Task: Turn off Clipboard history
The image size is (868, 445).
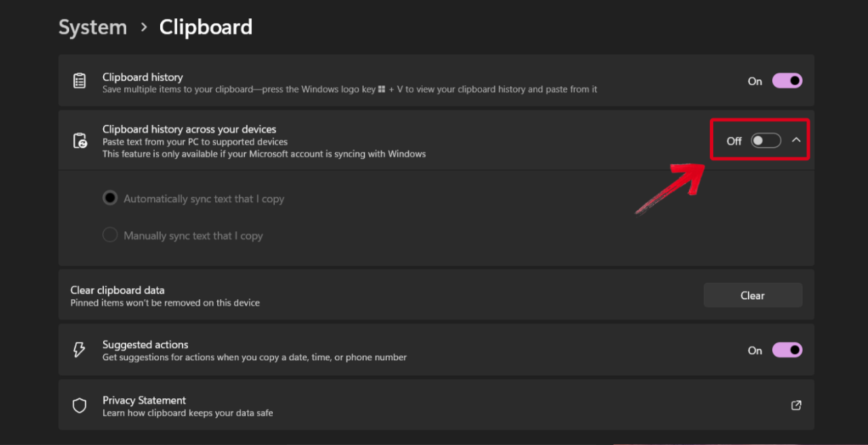Action: coord(787,80)
